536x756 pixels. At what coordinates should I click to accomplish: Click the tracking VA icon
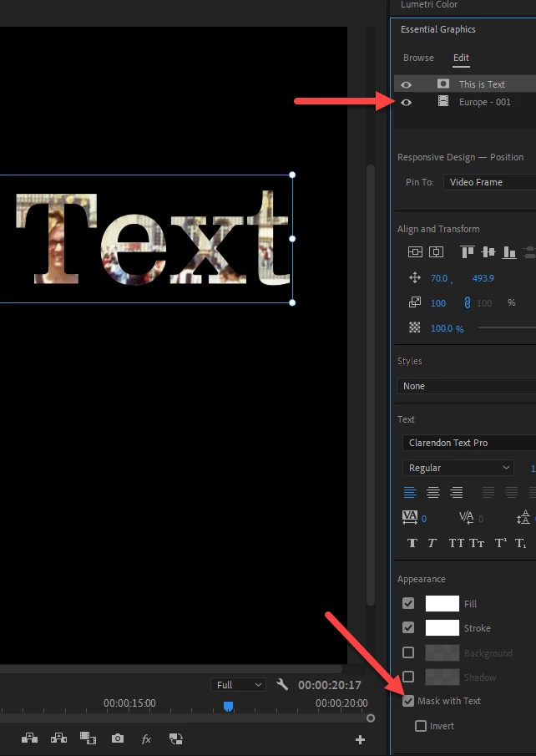[x=410, y=518]
